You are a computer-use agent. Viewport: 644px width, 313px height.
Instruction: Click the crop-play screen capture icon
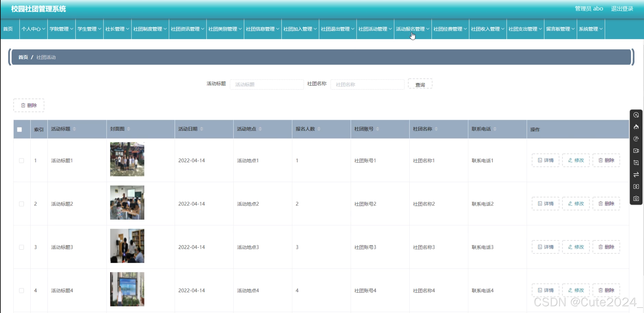click(x=636, y=163)
